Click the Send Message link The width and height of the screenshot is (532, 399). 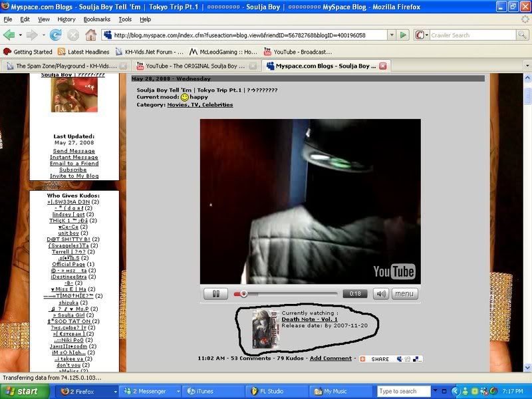(74, 151)
